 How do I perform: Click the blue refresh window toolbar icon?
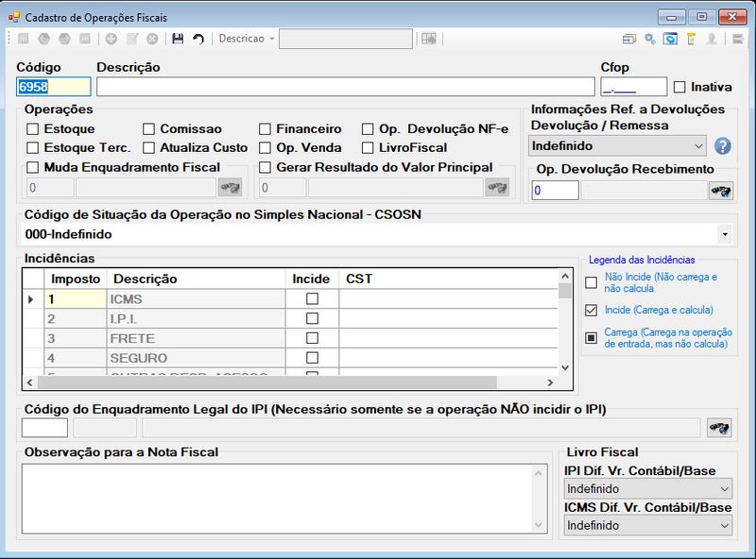click(x=670, y=39)
